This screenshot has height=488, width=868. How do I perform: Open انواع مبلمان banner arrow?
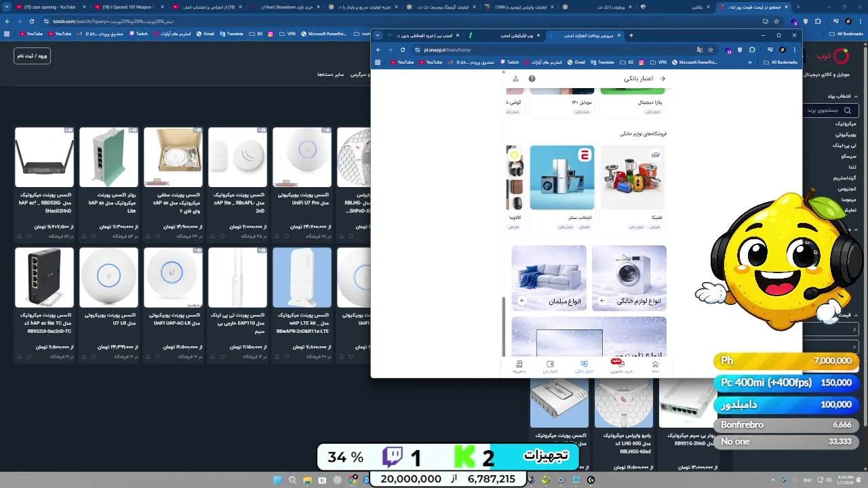pyautogui.click(x=522, y=301)
